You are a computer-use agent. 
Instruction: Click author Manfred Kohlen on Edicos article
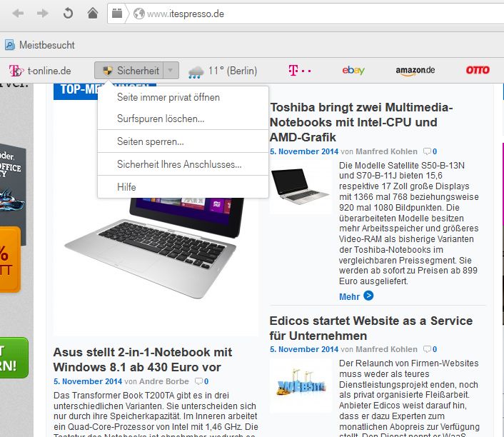pyautogui.click(x=386, y=349)
